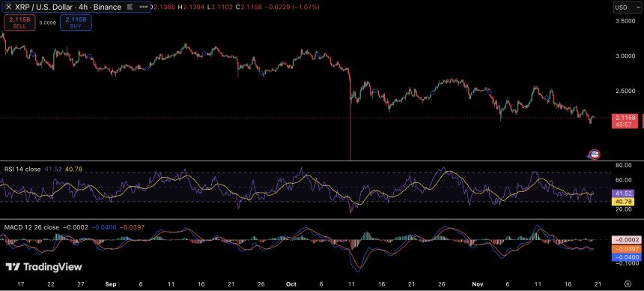Click the Oct label on time axis
Image resolution: width=644 pixels, height=291 pixels.
pyautogui.click(x=291, y=284)
